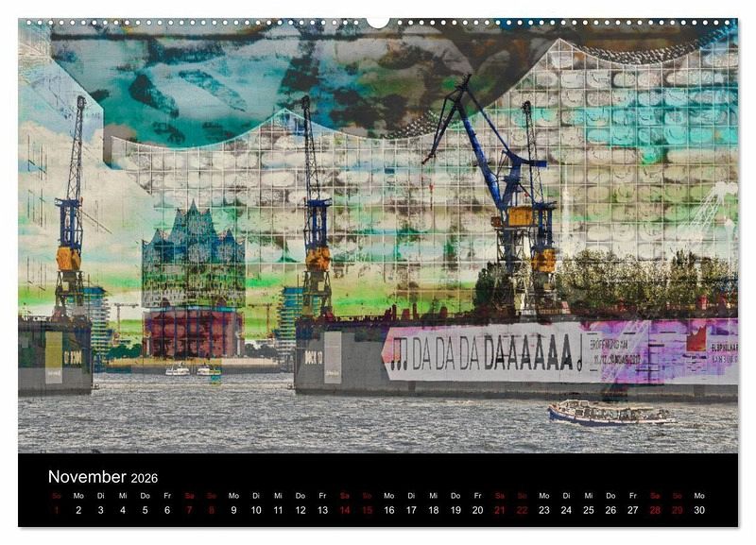Click date 13 in the calendar strip
This screenshot has height=545, width=756.
(322, 510)
